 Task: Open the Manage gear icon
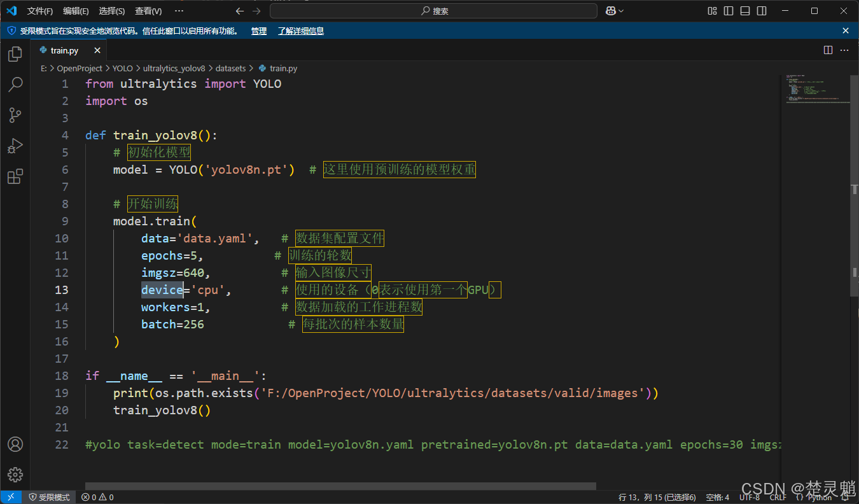[15, 475]
